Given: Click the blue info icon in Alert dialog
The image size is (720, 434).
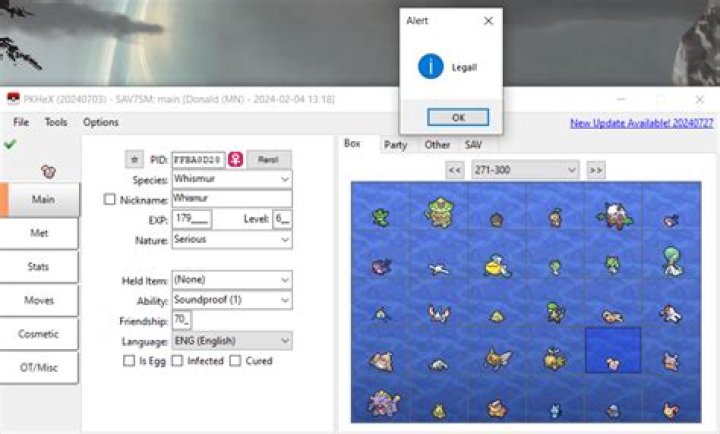Looking at the screenshot, I should (431, 67).
